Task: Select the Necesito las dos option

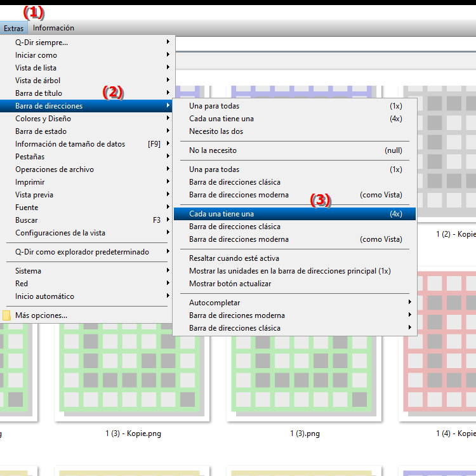Action: [294, 131]
